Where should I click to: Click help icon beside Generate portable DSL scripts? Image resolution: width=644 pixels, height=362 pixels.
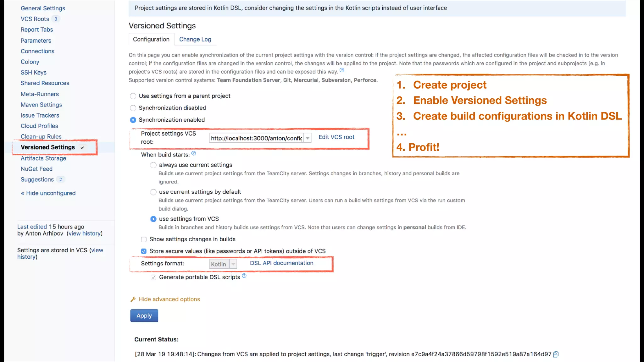pos(244,276)
